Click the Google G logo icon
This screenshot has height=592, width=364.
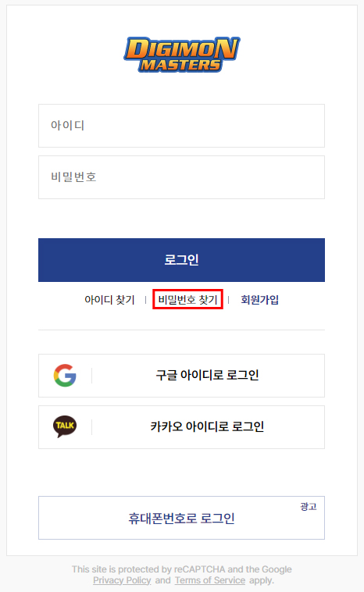(x=65, y=376)
